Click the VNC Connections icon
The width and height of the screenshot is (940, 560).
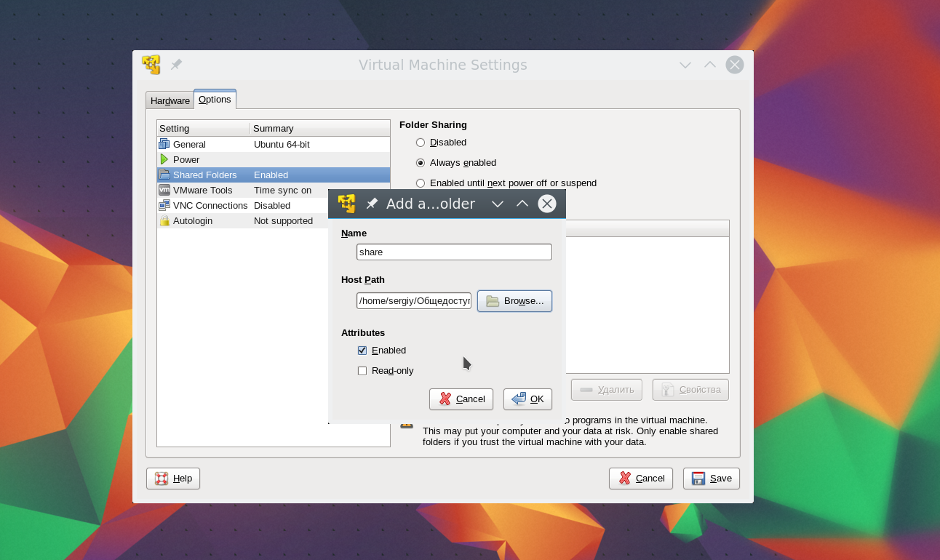pos(164,205)
